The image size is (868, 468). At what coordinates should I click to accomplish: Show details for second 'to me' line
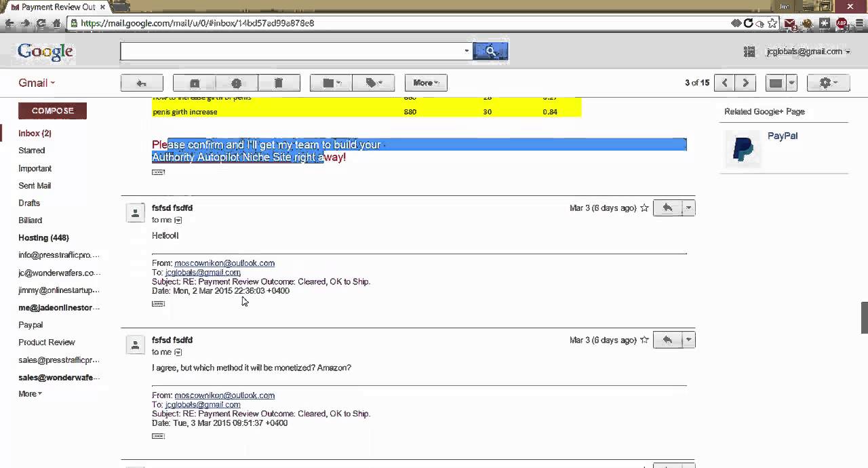pyautogui.click(x=178, y=353)
